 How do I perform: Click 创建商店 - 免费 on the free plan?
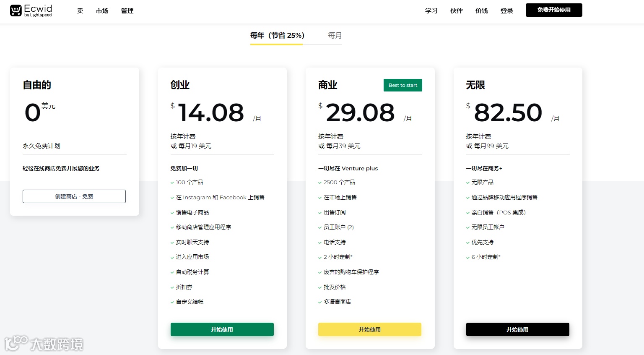(x=74, y=196)
